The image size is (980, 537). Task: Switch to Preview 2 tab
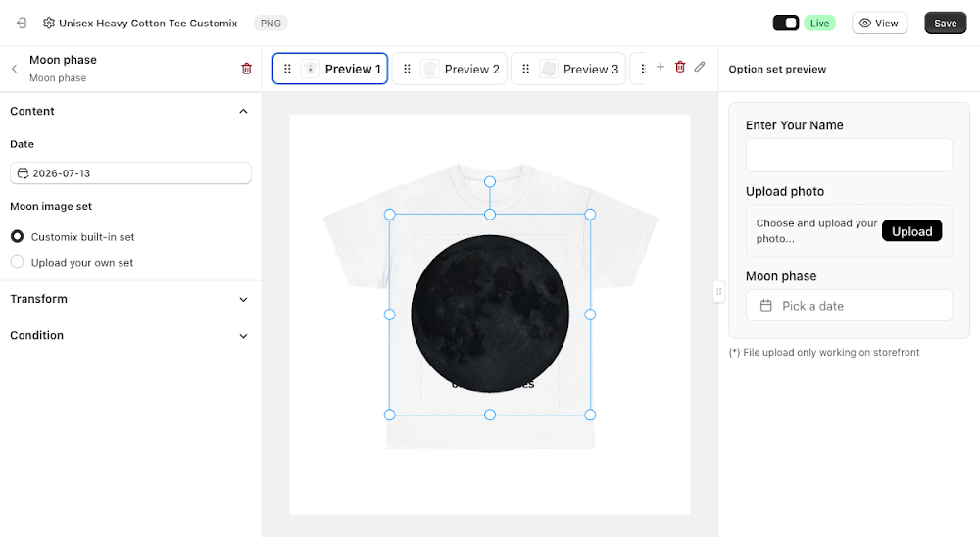point(450,69)
